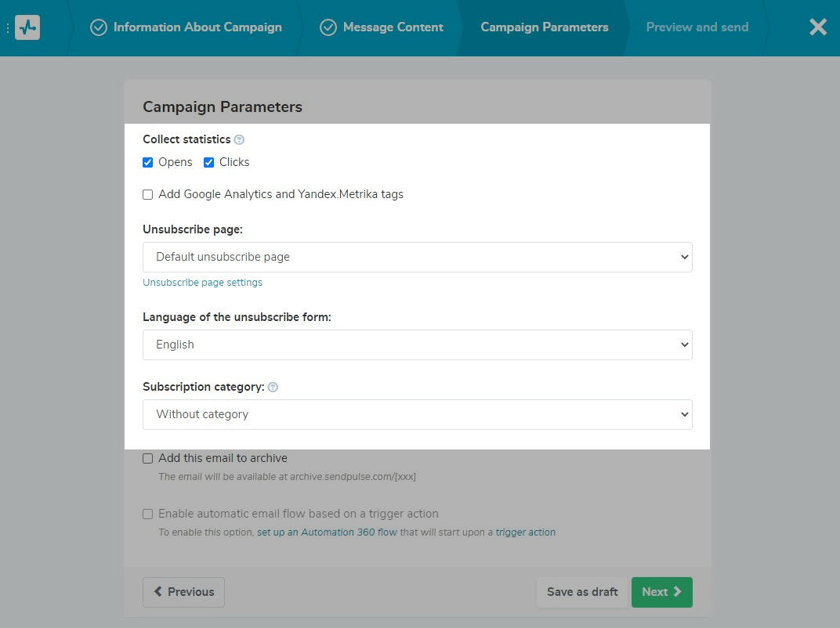This screenshot has width=840, height=628.
Task: Uncheck the Clicks statistics checkbox
Action: [x=209, y=163]
